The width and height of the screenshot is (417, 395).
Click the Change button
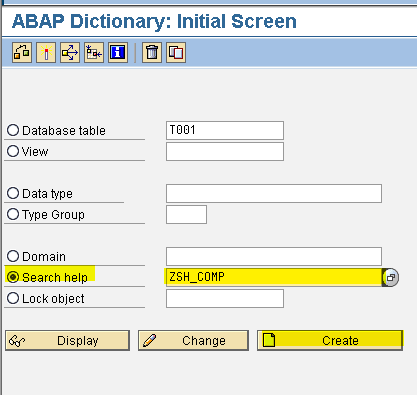point(193,340)
